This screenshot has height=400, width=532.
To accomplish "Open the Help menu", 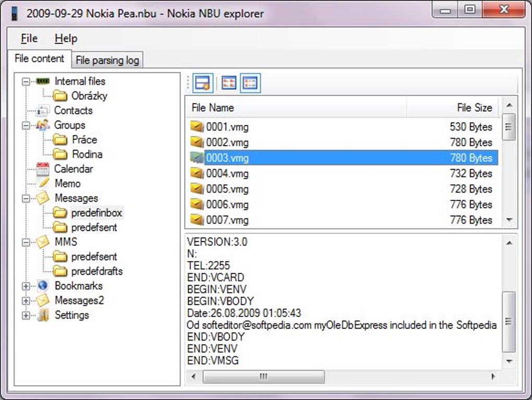I will click(66, 38).
